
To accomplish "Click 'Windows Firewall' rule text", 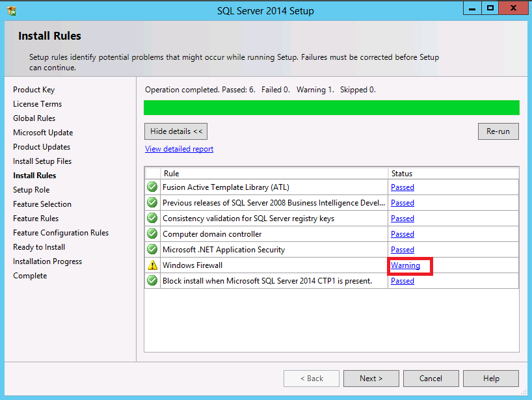I will tap(193, 265).
